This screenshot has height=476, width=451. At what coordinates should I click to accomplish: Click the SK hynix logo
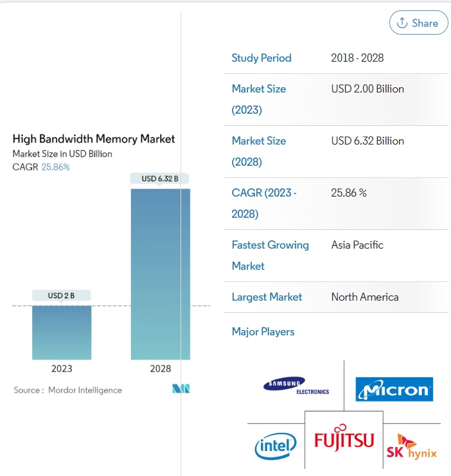click(x=412, y=446)
